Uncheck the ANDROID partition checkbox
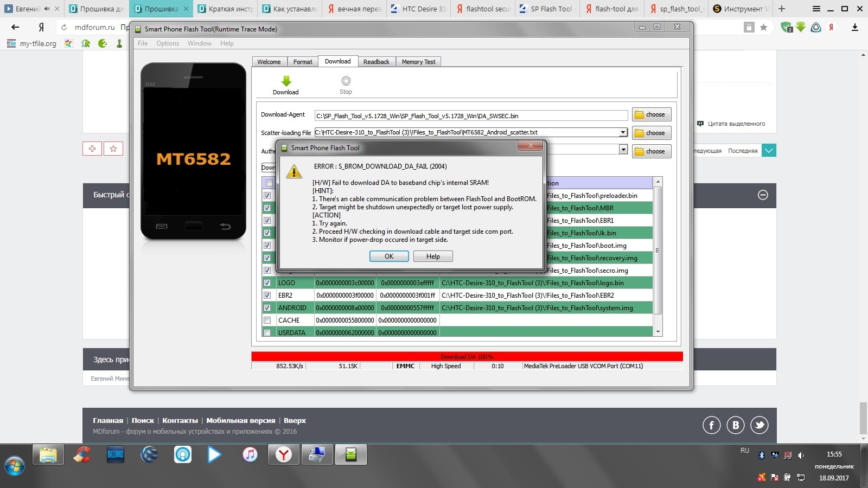 (267, 307)
